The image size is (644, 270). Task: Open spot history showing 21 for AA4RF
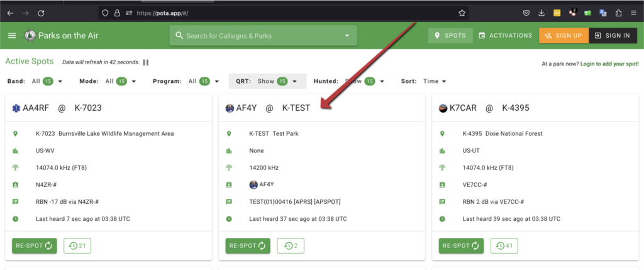(x=77, y=245)
